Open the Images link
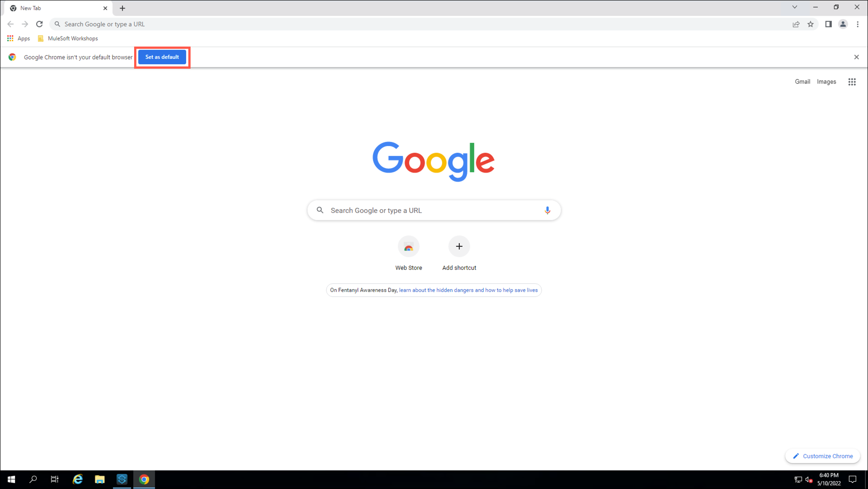868x489 pixels. pyautogui.click(x=826, y=82)
